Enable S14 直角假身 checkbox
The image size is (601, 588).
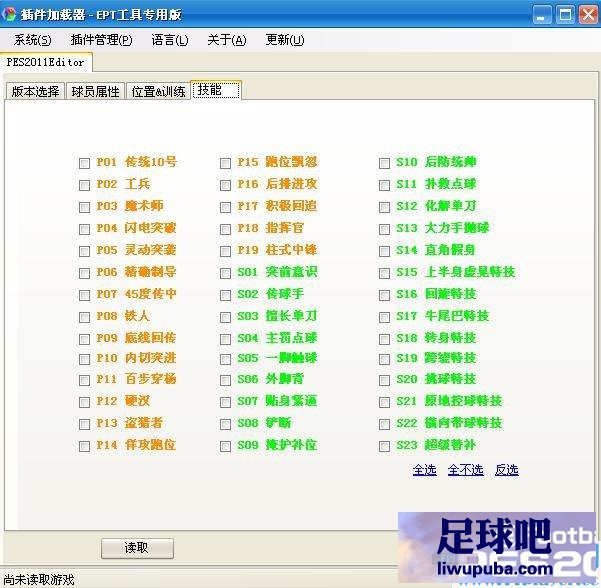384,251
